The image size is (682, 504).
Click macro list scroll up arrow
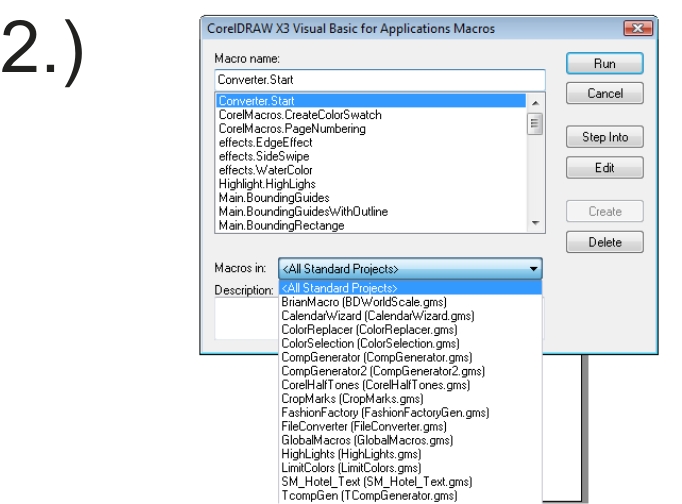pos(535,103)
